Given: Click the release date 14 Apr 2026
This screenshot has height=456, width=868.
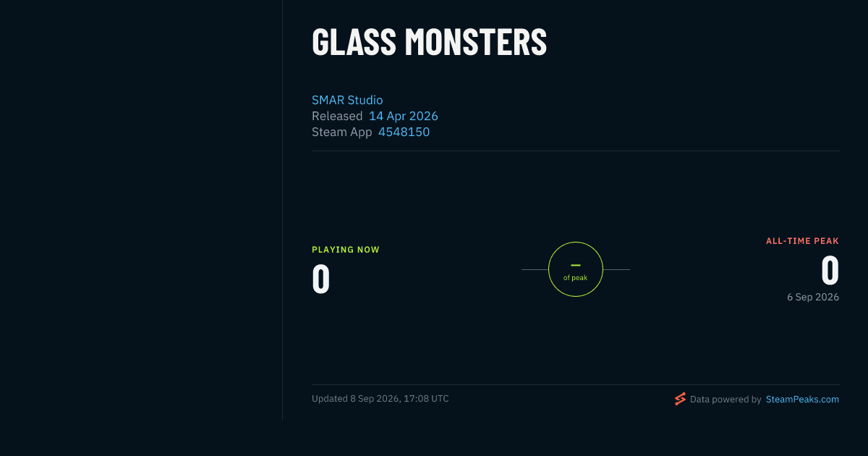Looking at the screenshot, I should click(404, 116).
